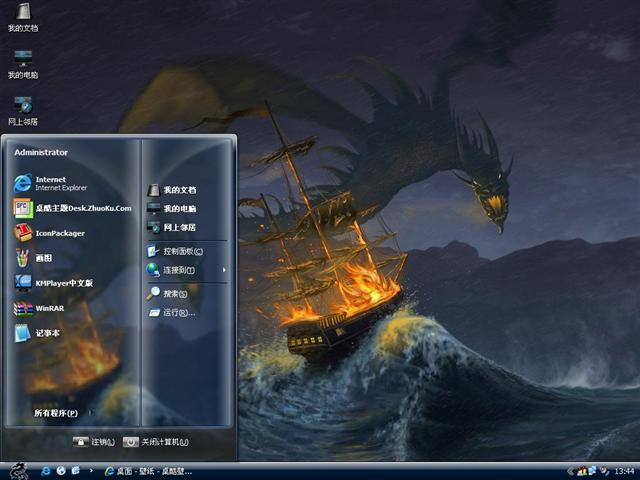Open the 我的电脑 desktop icon
Viewport: 640px width, 480px height.
pyautogui.click(x=23, y=64)
